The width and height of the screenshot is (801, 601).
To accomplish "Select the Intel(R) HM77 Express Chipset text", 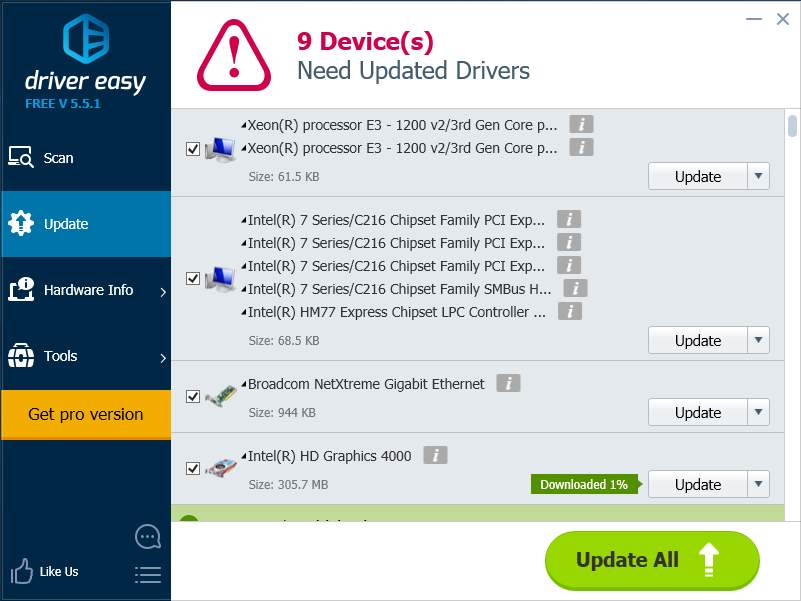I will 396,312.
